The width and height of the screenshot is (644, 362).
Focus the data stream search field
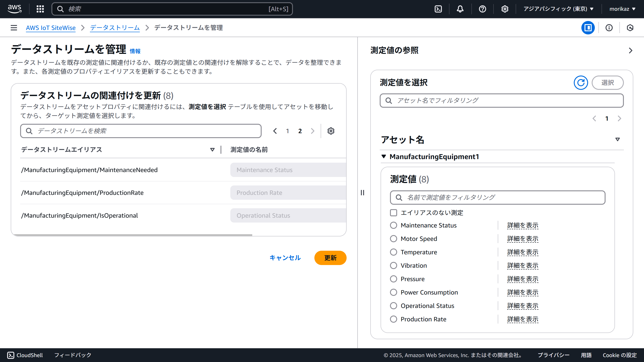pyautogui.click(x=141, y=131)
